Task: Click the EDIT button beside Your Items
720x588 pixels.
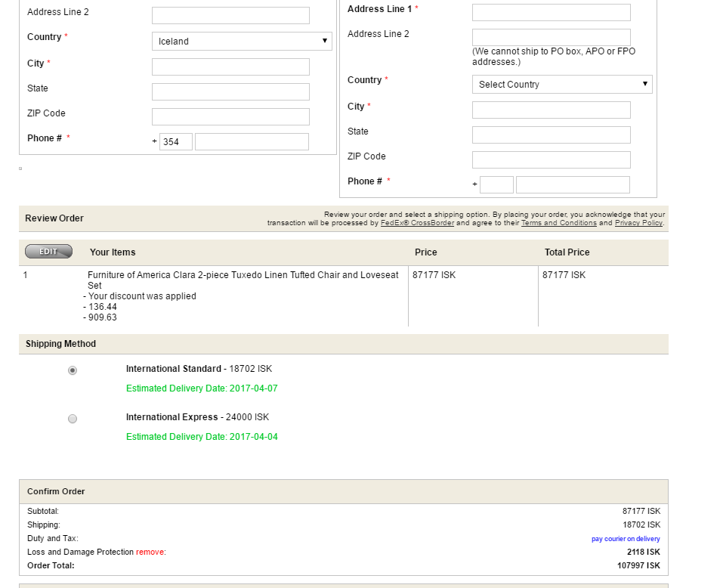Action: [x=48, y=252]
